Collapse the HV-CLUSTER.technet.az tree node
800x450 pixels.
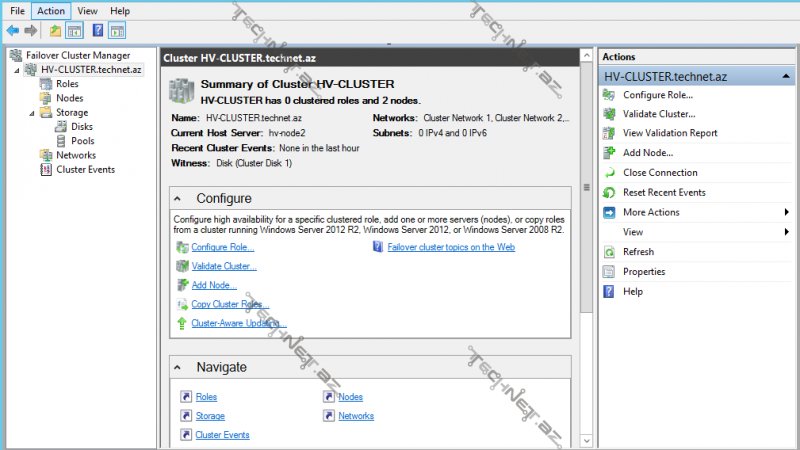[17, 70]
